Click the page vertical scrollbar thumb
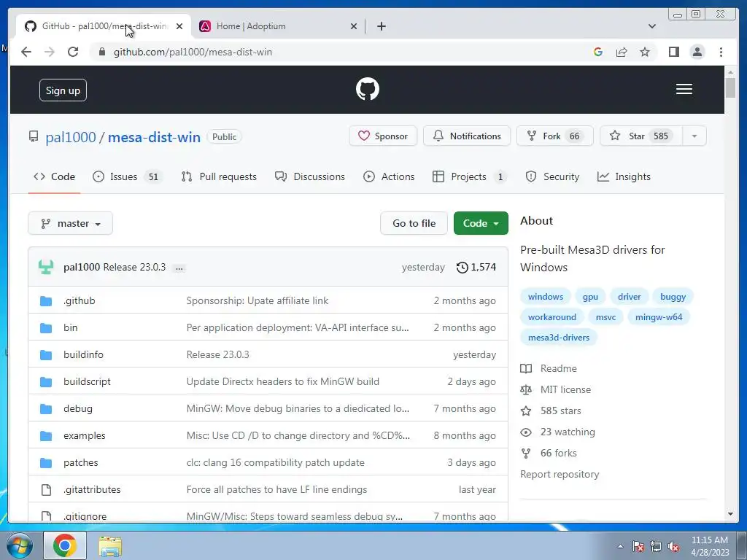Viewport: 747px width, 560px height. (x=730, y=87)
